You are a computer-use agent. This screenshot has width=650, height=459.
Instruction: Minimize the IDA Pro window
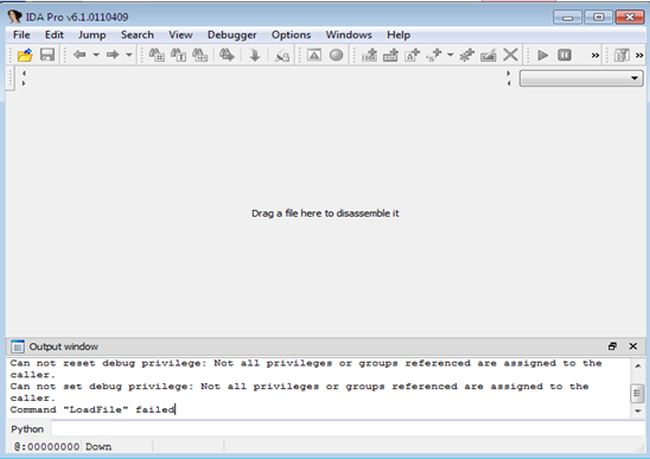[x=567, y=17]
